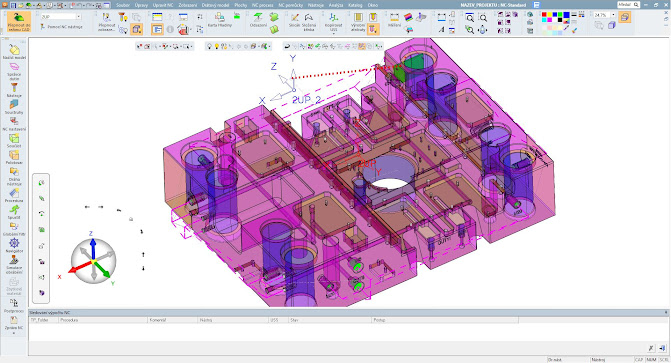Select cyan color swatch
The height and width of the screenshot is (363, 671).
(544, 20)
